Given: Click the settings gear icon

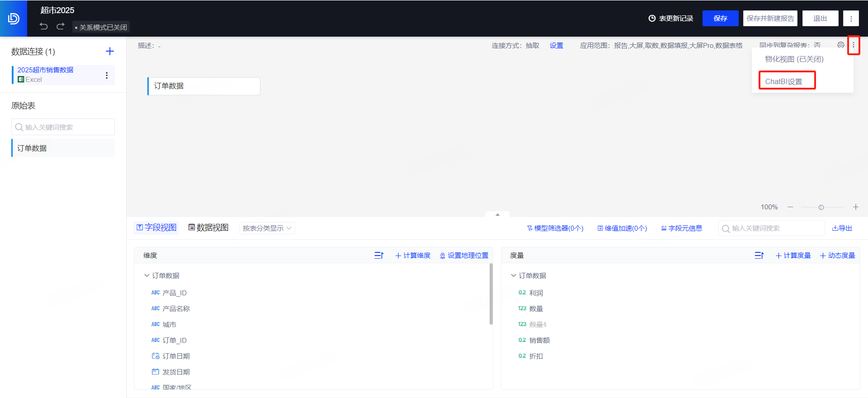Looking at the screenshot, I should point(840,45).
